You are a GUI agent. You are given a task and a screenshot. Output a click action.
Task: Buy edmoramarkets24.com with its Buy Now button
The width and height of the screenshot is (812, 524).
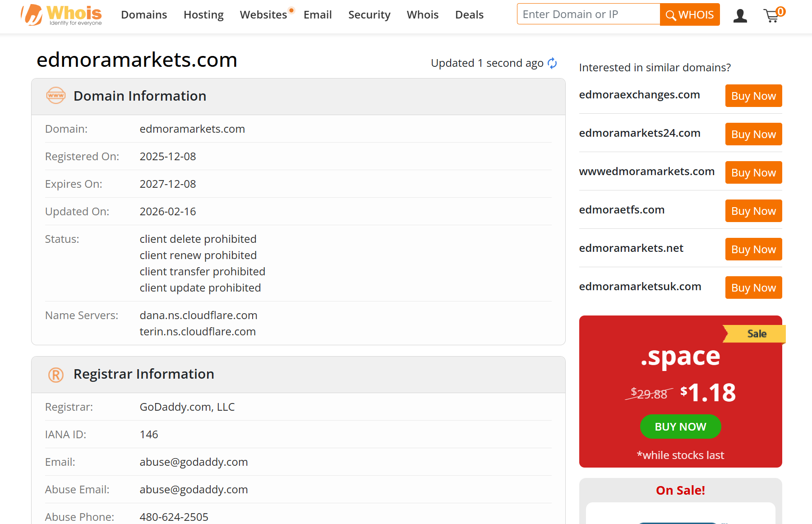click(x=753, y=134)
